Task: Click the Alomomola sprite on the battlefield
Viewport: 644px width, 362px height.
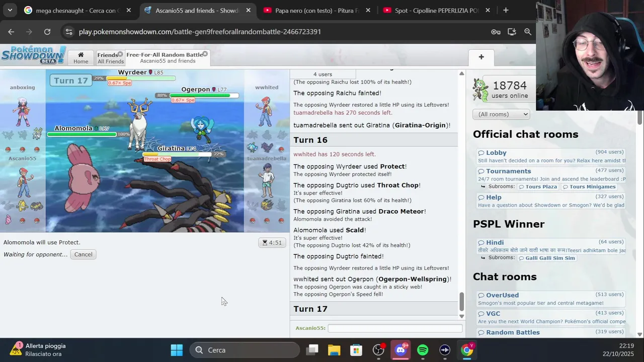Action: [84, 179]
